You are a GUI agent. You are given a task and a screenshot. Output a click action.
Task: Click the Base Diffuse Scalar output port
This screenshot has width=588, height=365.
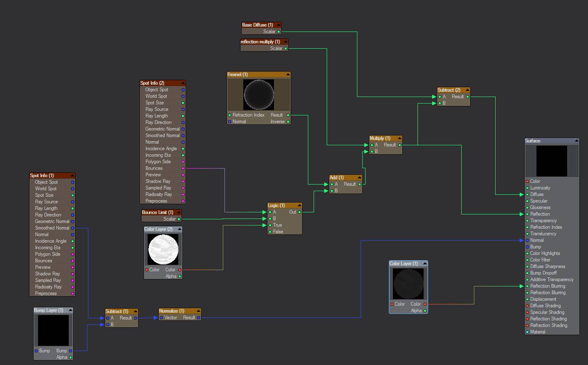click(279, 32)
